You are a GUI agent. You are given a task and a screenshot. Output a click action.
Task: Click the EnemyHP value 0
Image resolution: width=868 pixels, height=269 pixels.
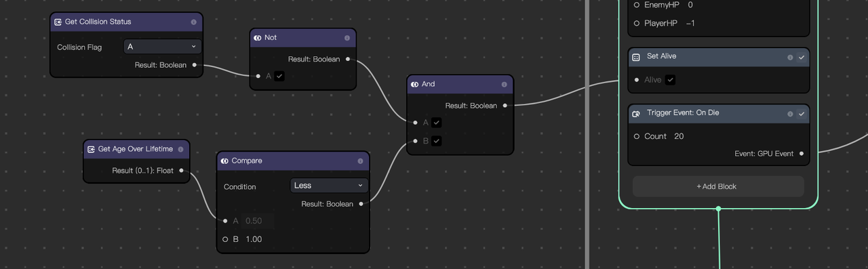(x=690, y=5)
